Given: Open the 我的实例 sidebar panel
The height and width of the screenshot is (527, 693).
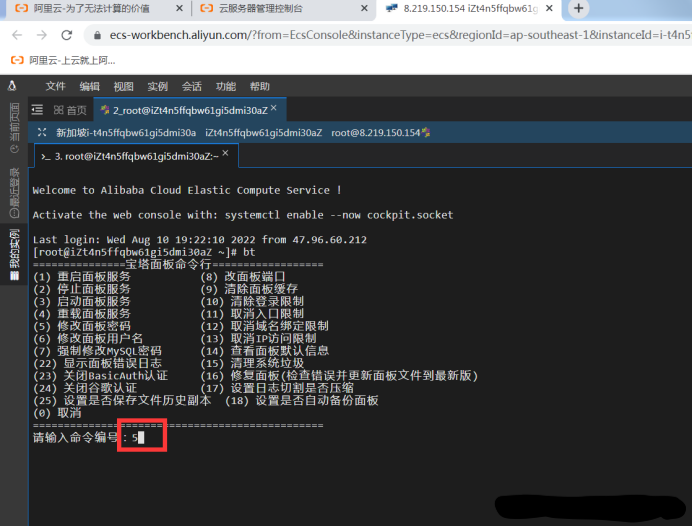Looking at the screenshot, I should pos(14,255).
